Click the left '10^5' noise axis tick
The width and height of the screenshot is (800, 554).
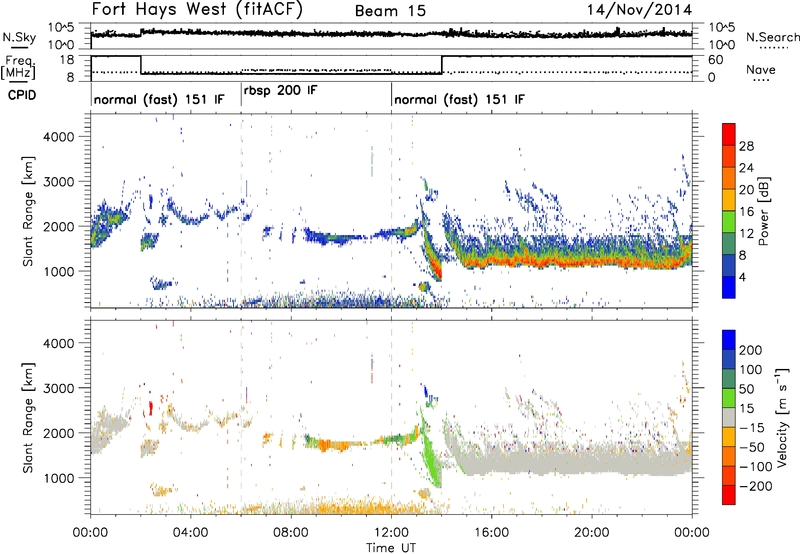pos(61,28)
